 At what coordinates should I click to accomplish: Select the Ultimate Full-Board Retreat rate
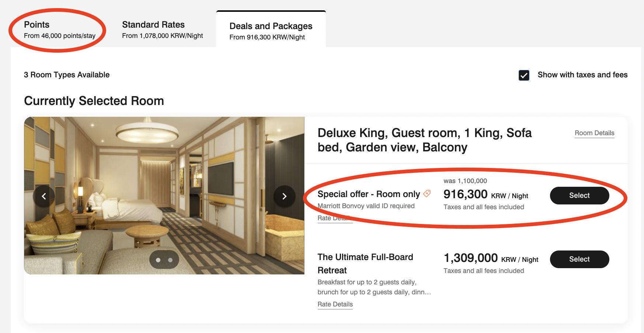[x=579, y=259]
